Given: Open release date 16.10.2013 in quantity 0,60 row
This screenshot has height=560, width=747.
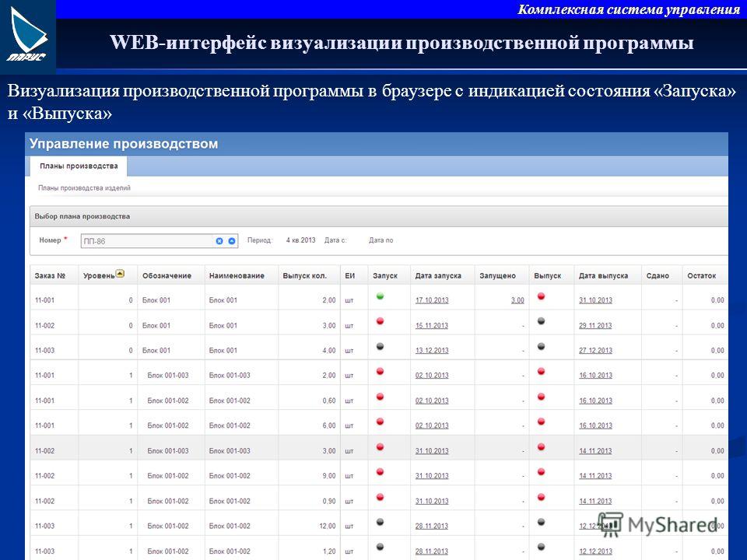Looking at the screenshot, I should tap(595, 401).
